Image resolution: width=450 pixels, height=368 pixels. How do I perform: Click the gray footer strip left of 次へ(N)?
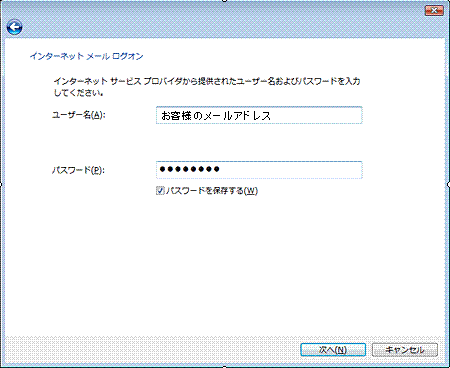150,350
